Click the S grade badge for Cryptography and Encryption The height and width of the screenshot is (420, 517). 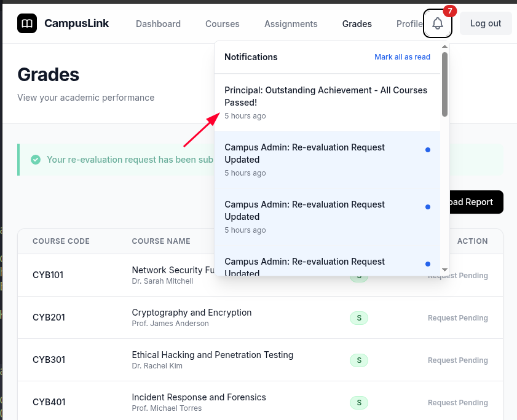(359, 317)
